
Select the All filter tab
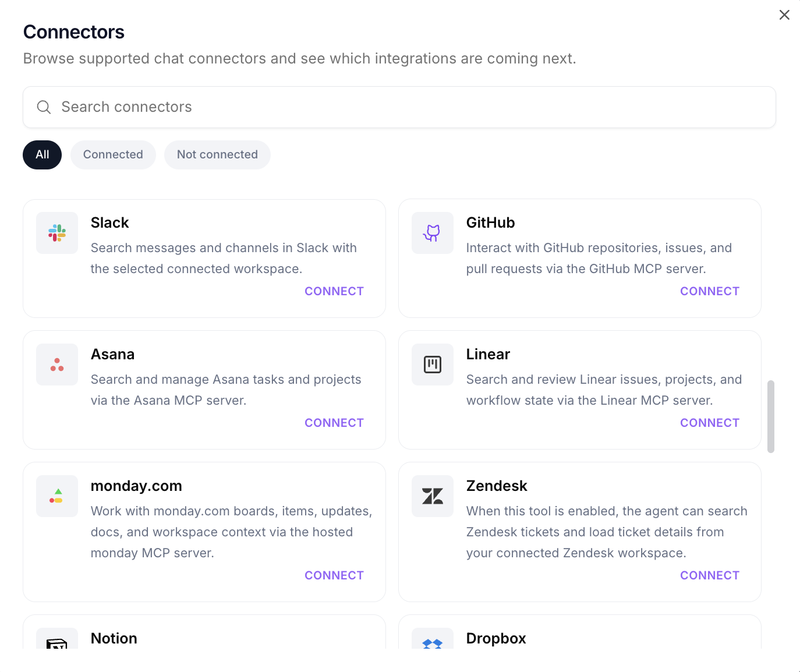pyautogui.click(x=42, y=155)
